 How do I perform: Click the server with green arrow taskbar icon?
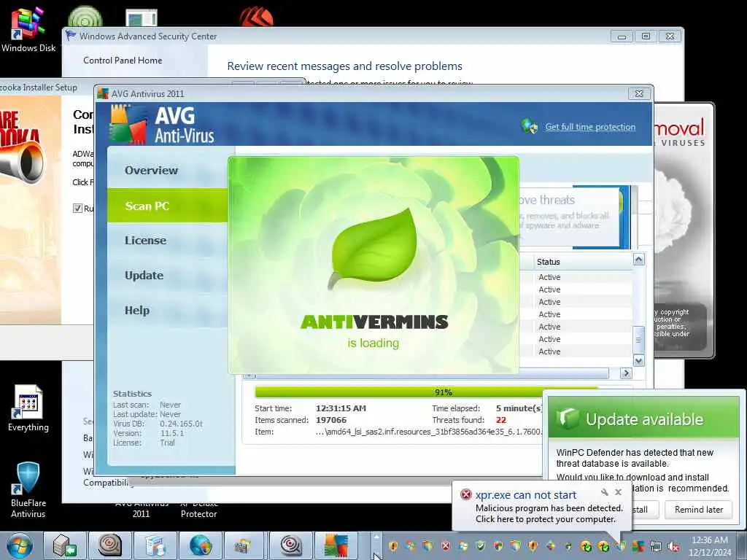tap(64, 545)
